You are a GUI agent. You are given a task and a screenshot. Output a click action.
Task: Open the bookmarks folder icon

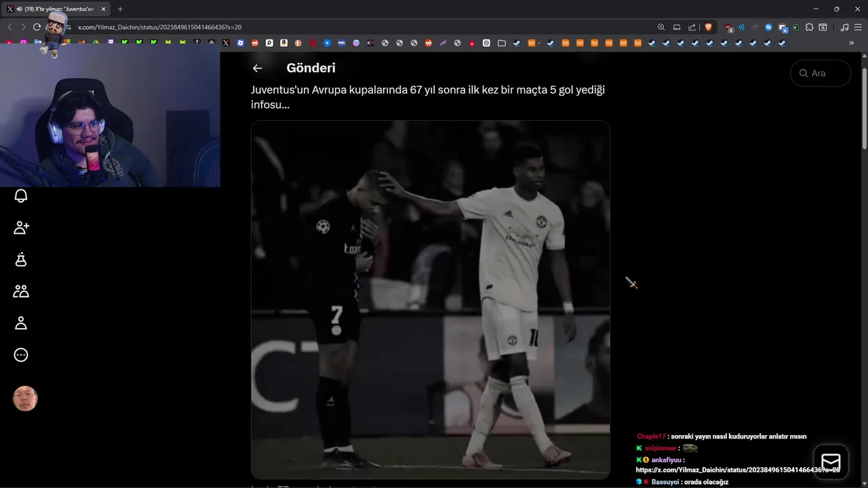502,43
